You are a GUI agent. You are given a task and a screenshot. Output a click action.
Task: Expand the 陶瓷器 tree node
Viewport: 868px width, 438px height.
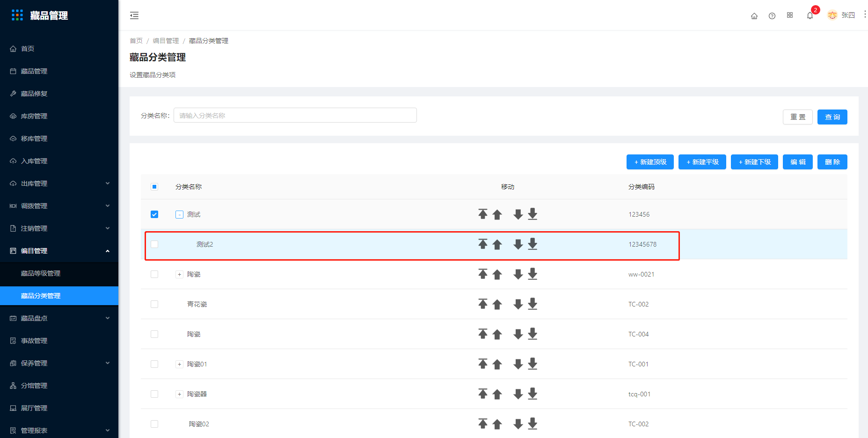pos(179,394)
